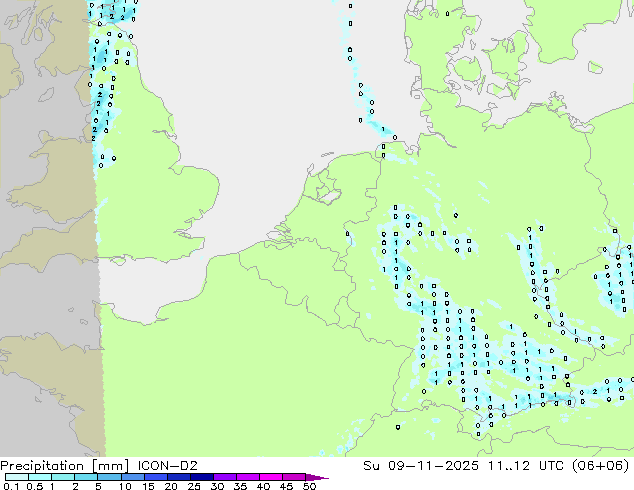Click the 'Precipitation [mm]' legend title
This screenshot has height=490, width=634.
pyautogui.click(x=64, y=466)
